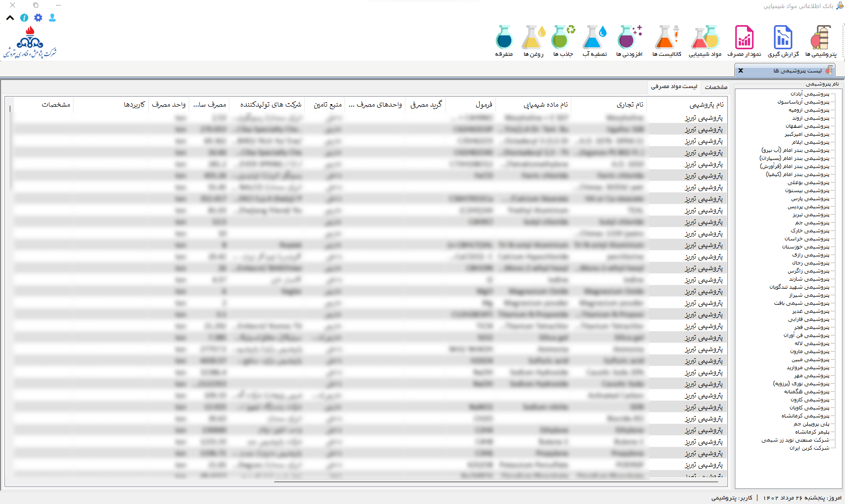Switch to the لیست مواد مصرفی tab
Image resolution: width=845 pixels, height=504 pixels.
pyautogui.click(x=674, y=87)
